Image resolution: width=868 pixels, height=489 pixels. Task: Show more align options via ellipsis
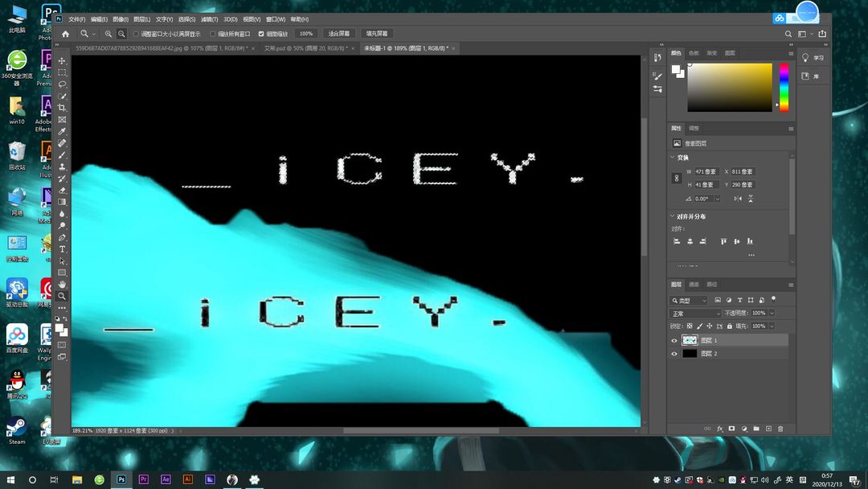751,255
